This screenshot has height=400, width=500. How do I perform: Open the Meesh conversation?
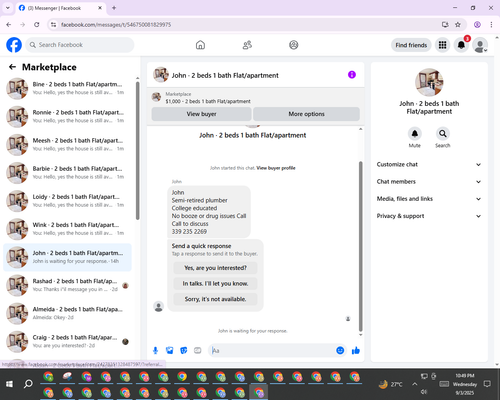click(68, 145)
